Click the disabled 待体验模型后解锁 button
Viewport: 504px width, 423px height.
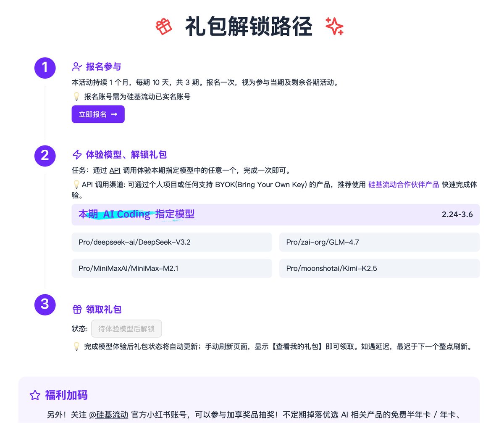(126, 329)
